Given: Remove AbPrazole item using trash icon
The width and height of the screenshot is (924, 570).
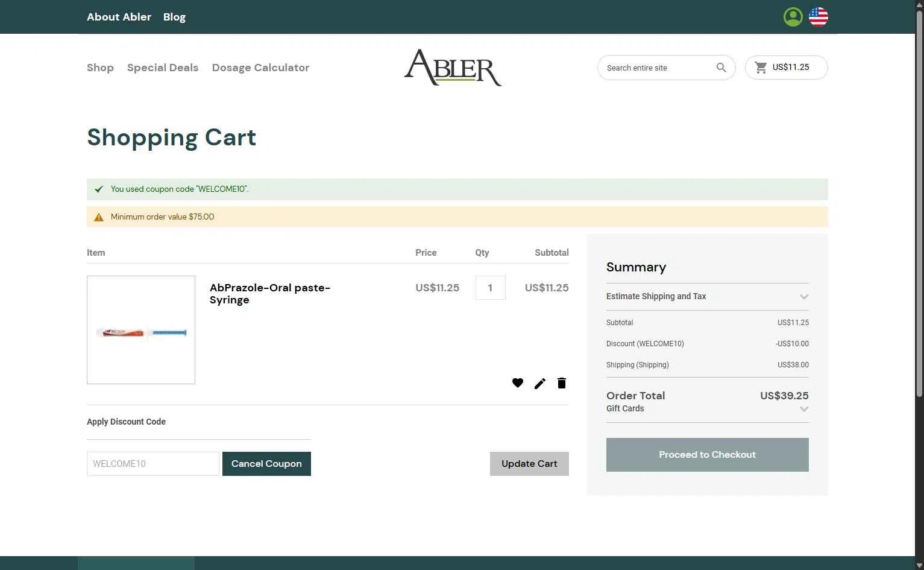Looking at the screenshot, I should pyautogui.click(x=562, y=383).
